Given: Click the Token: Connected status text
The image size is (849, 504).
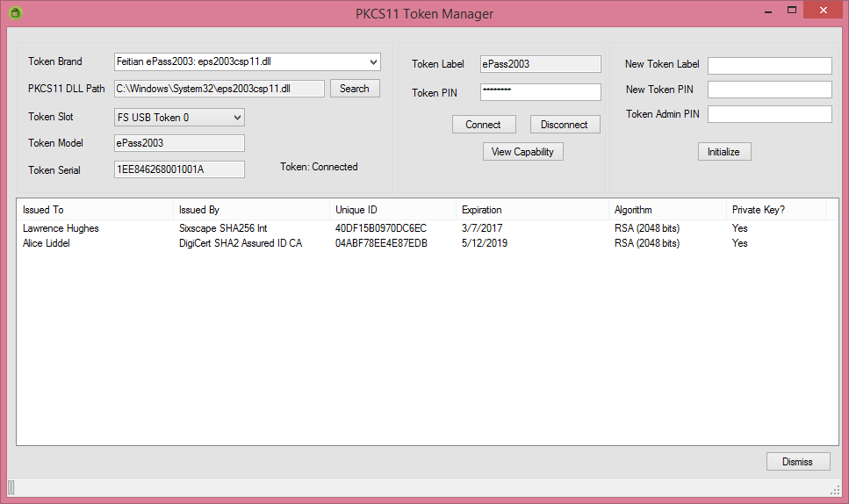Looking at the screenshot, I should pyautogui.click(x=319, y=167).
